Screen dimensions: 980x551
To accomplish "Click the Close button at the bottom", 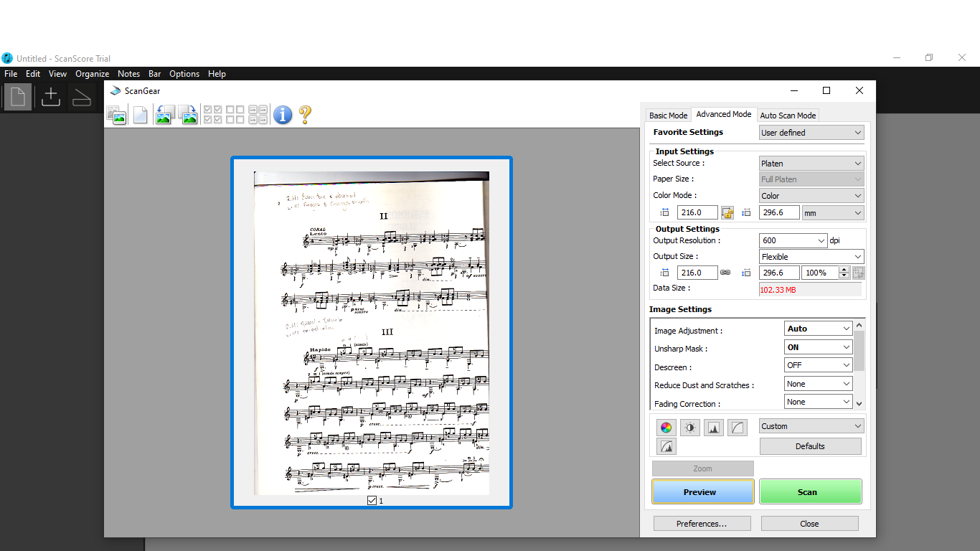I will pos(810,524).
